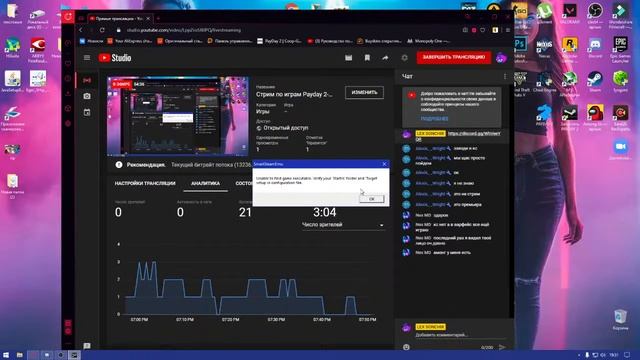Image resolution: width=640 pixels, height=360 pixels.
Task: Open the browser main menu icon
Action: 508,30
